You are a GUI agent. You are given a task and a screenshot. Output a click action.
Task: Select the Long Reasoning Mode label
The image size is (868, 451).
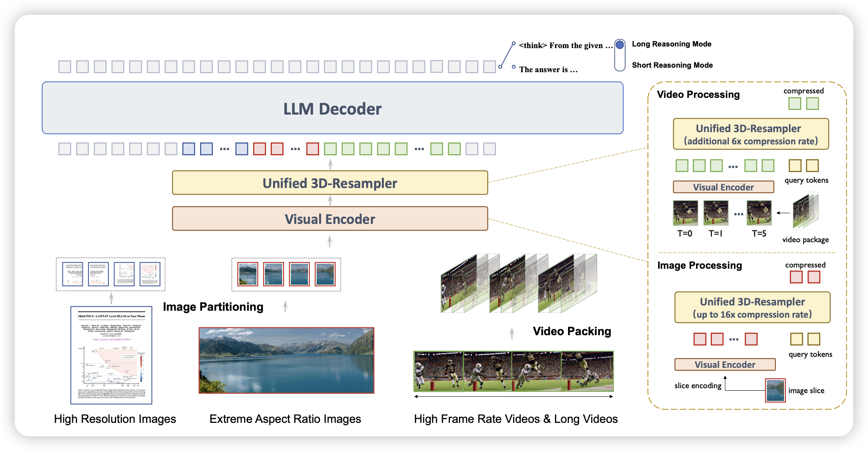coord(671,44)
